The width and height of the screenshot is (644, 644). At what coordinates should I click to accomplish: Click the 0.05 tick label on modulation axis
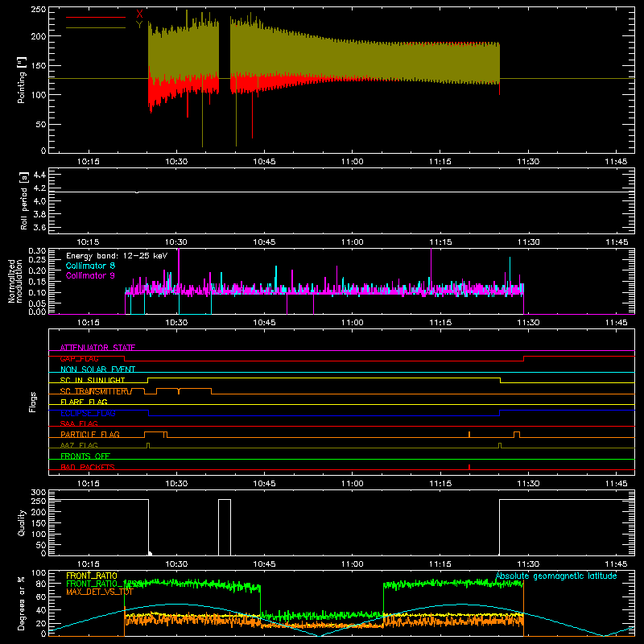tap(37, 303)
